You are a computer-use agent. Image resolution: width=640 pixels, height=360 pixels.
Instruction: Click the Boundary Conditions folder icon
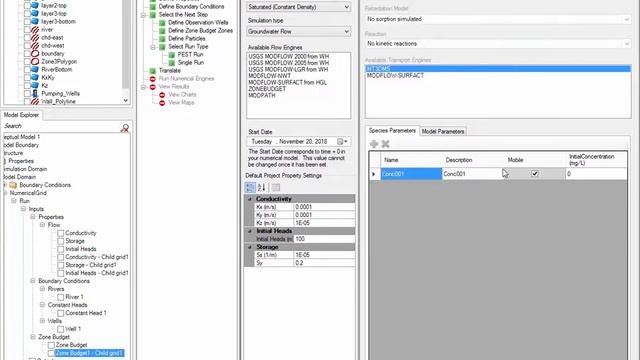pos(13,185)
